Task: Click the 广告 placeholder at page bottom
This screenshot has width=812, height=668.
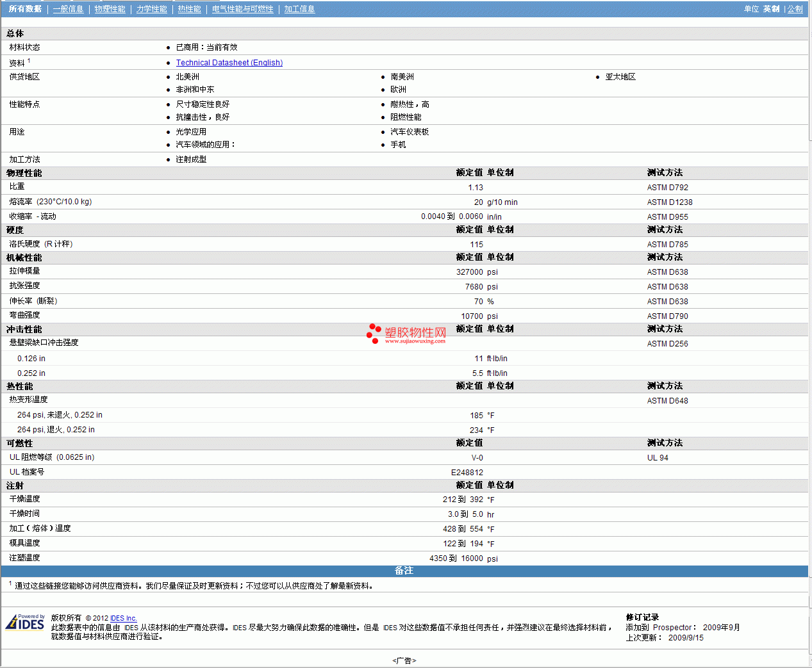Action: [x=404, y=660]
